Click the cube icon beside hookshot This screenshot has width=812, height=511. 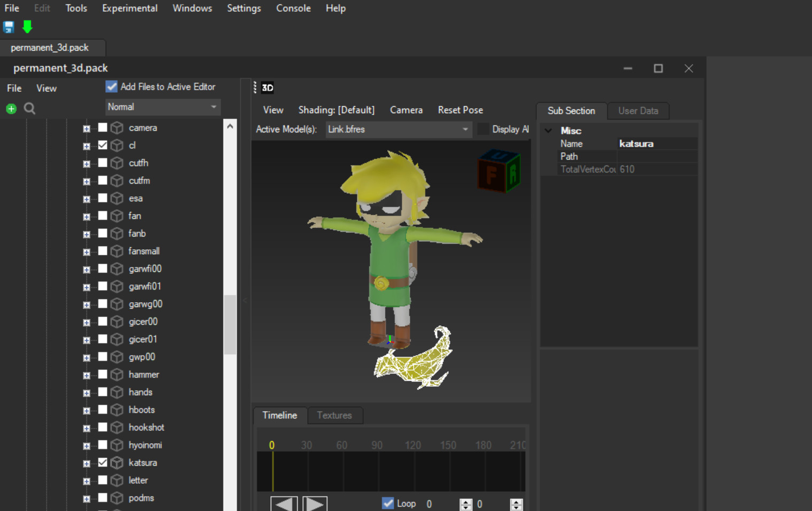116,427
